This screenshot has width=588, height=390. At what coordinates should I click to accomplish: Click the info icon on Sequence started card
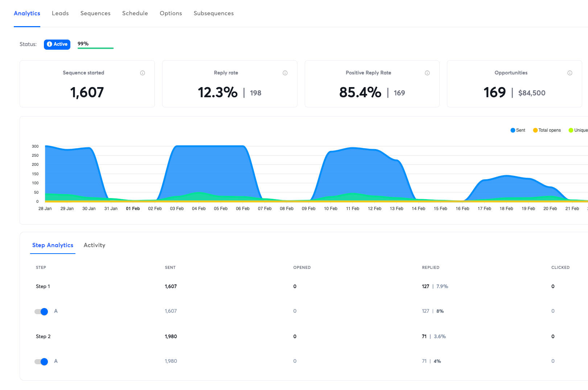[143, 73]
